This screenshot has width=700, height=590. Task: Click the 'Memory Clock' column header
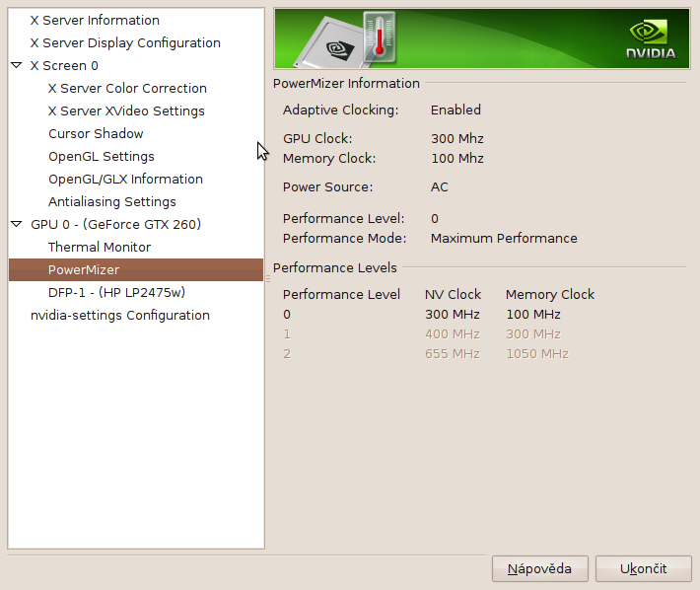550,294
